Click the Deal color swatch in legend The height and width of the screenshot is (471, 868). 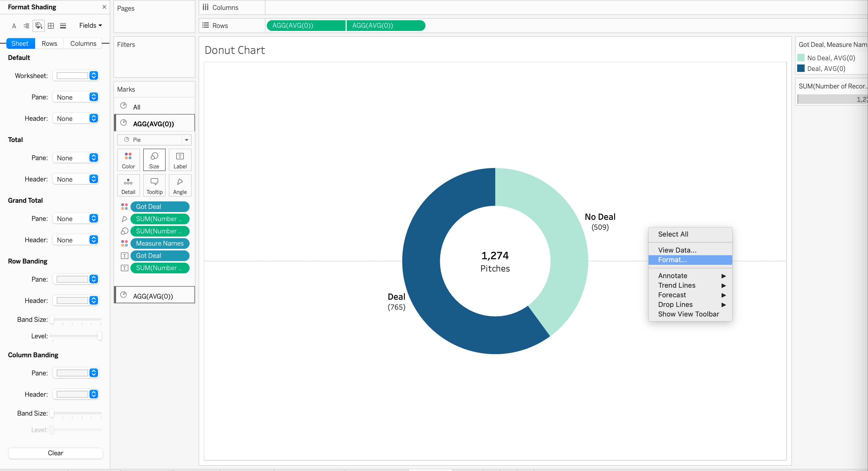pos(801,68)
